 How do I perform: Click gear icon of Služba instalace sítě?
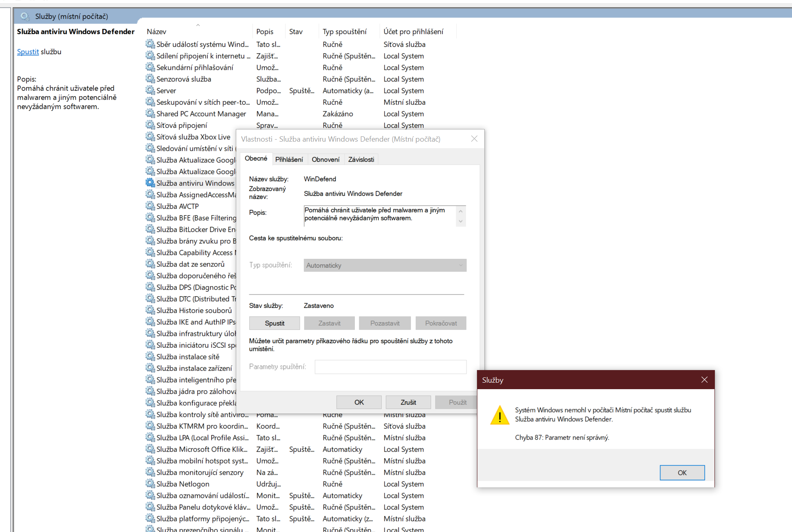(x=150, y=356)
